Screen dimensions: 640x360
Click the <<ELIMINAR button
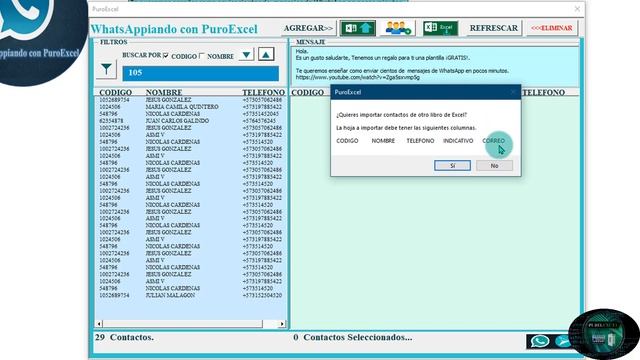(552, 28)
